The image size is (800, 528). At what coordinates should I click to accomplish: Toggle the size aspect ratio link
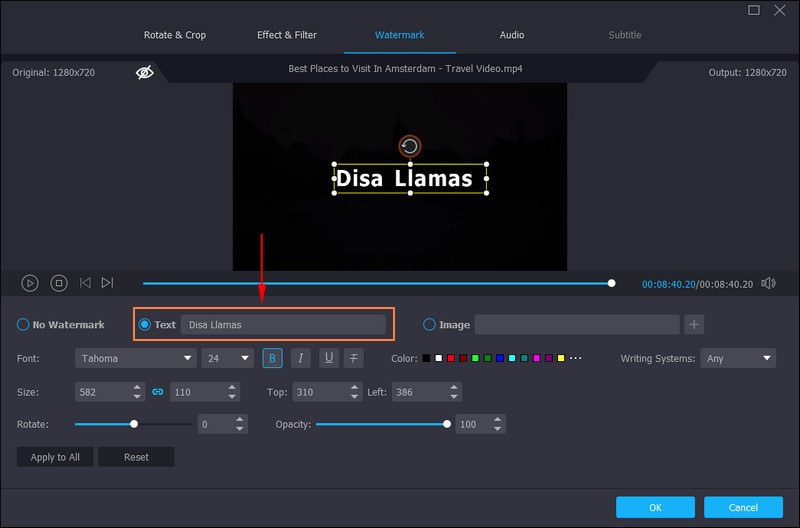pyautogui.click(x=157, y=392)
